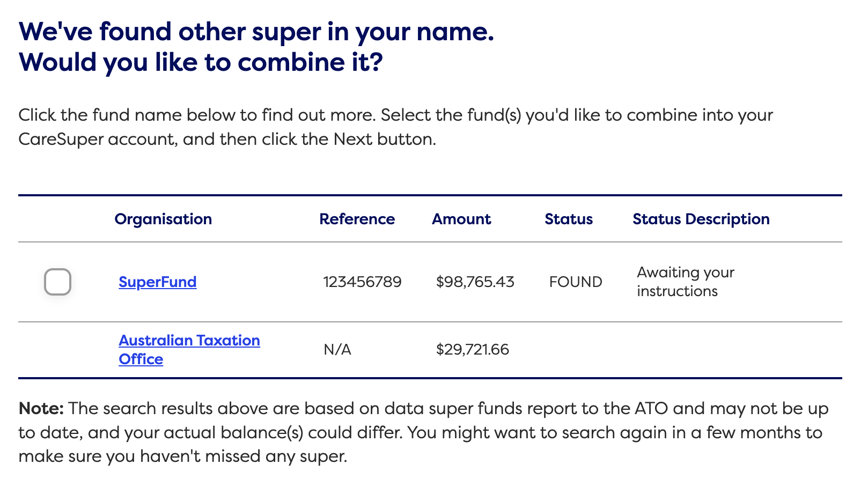Click the "Would you like to combine it?" line
The height and width of the screenshot is (486, 868).
tap(201, 62)
